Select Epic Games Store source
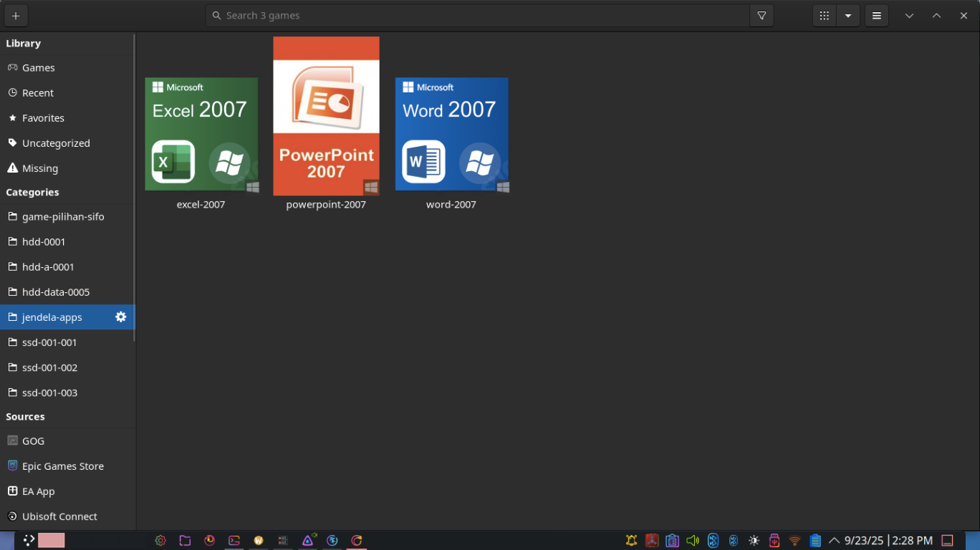The height and width of the screenshot is (550, 980). [67, 465]
